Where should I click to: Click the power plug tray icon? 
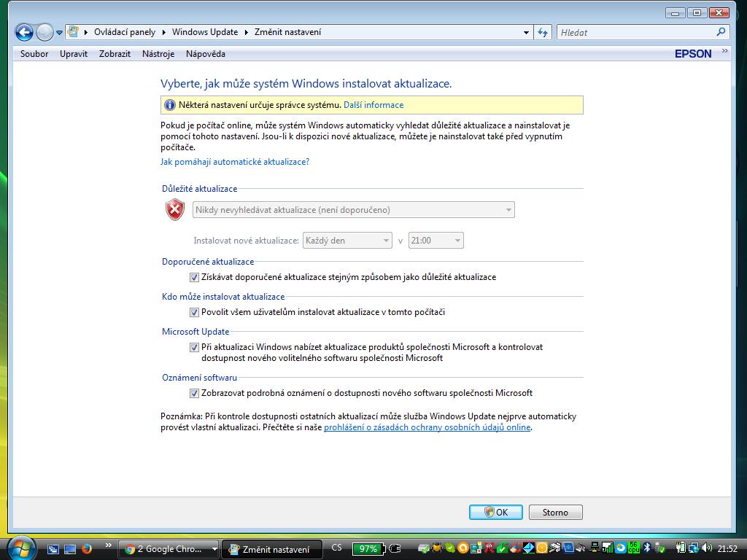pos(681,548)
